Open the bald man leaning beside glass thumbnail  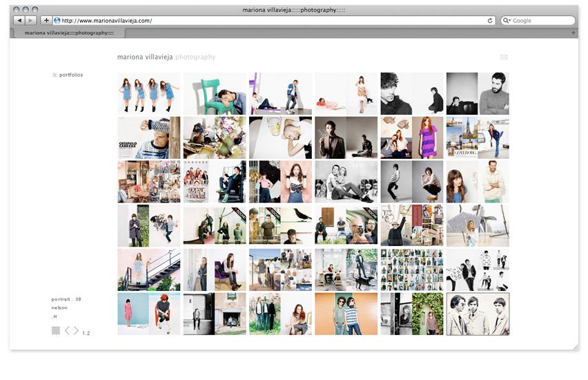(280, 137)
